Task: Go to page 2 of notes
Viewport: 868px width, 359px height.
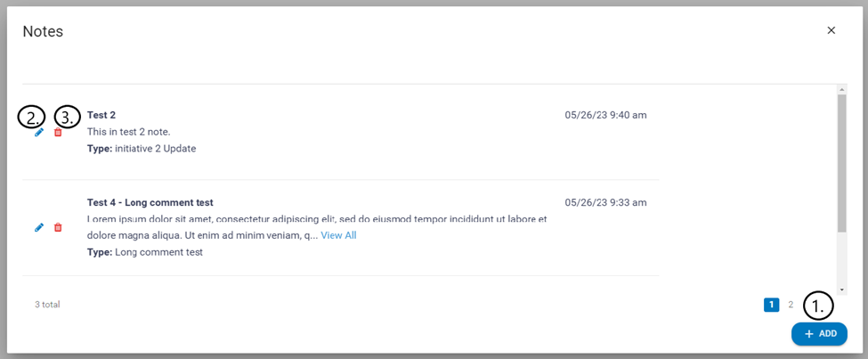Action: click(x=791, y=305)
